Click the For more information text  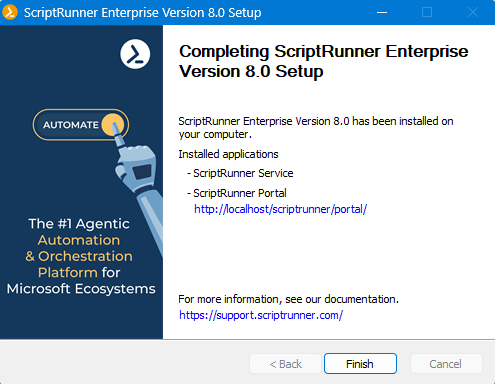click(x=288, y=299)
